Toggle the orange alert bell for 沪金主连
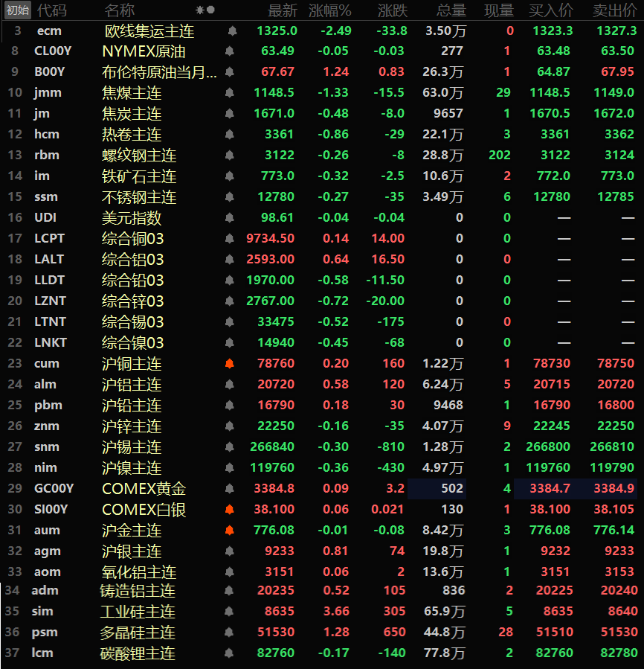The height and width of the screenshot is (669, 644). tap(229, 531)
